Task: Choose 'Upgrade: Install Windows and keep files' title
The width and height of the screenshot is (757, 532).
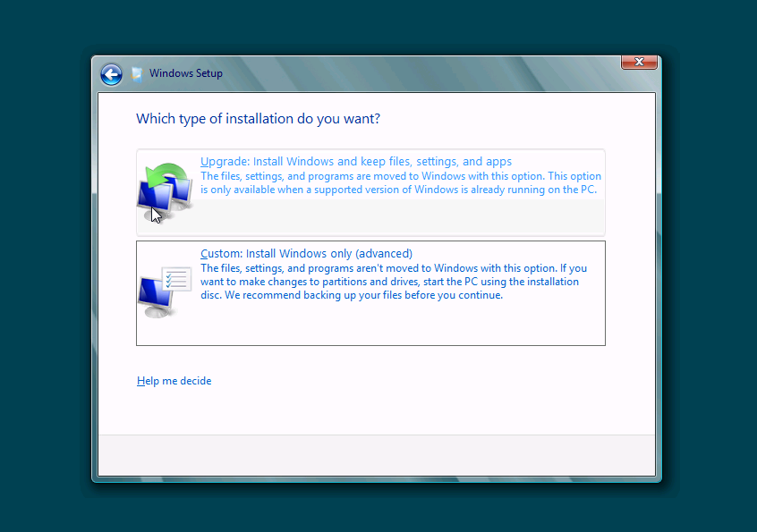Action: (356, 162)
